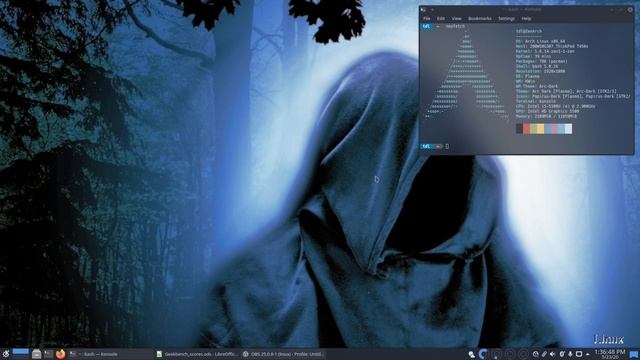
Task: Open the Help menu in Konsole
Action: pyautogui.click(x=526, y=18)
